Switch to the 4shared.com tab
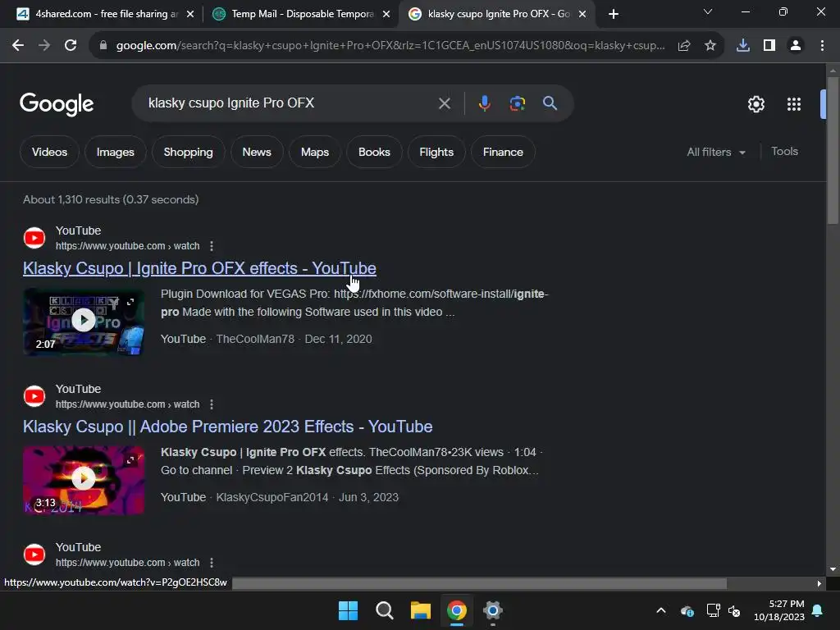The height and width of the screenshot is (630, 840). pyautogui.click(x=98, y=14)
